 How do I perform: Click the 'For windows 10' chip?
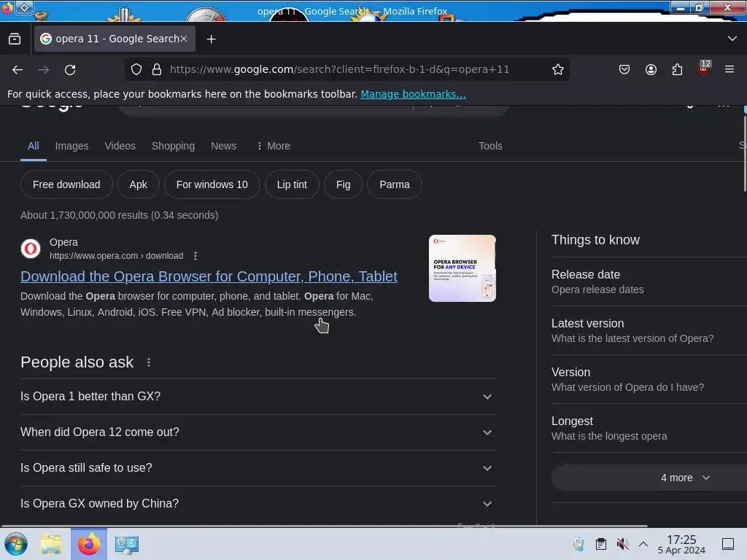coord(212,184)
